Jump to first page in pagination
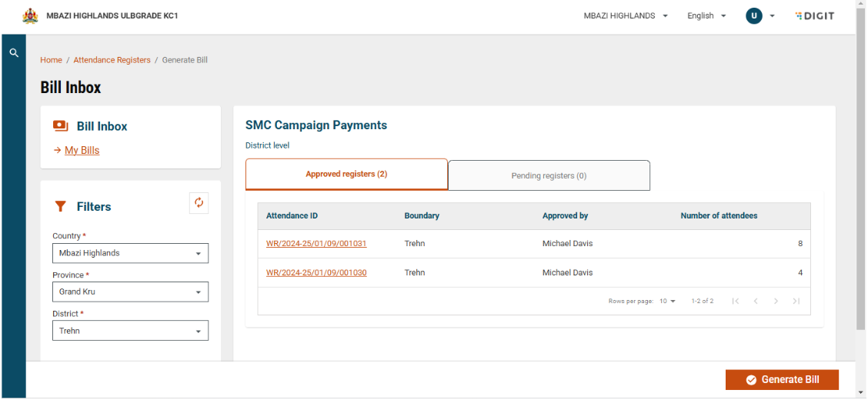 click(736, 301)
